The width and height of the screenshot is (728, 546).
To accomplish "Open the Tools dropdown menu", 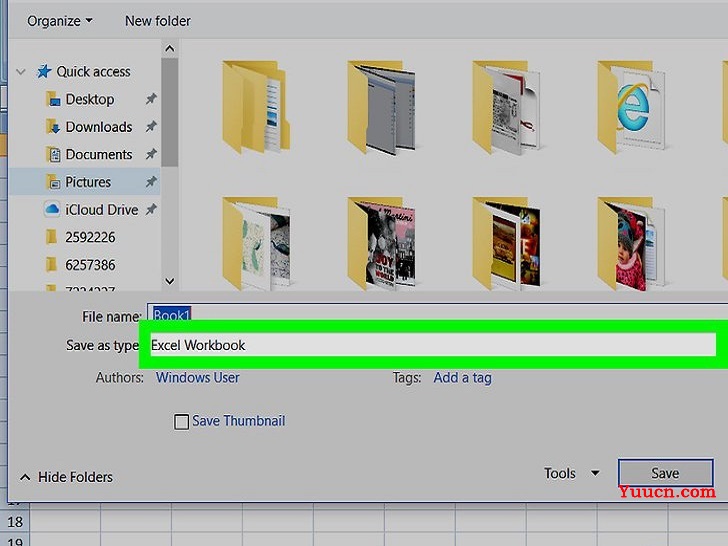I will (x=572, y=473).
